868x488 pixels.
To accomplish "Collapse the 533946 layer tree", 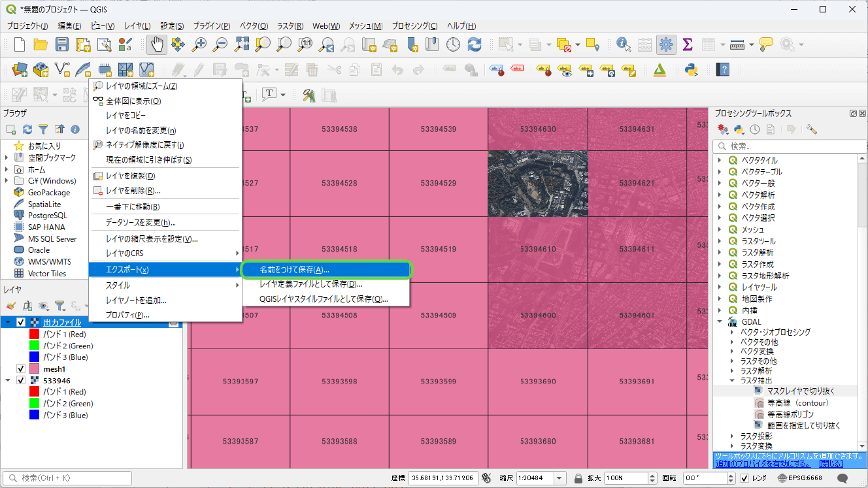I will coord(8,380).
